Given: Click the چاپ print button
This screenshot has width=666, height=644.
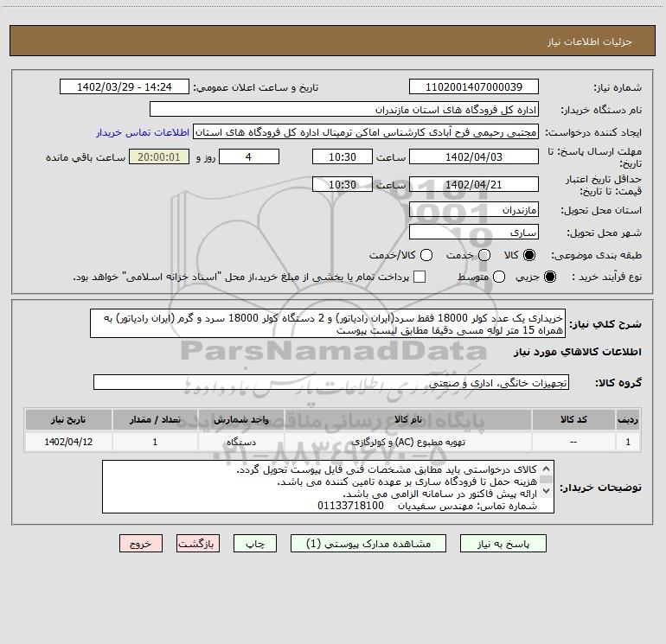Looking at the screenshot, I should tap(255, 544).
